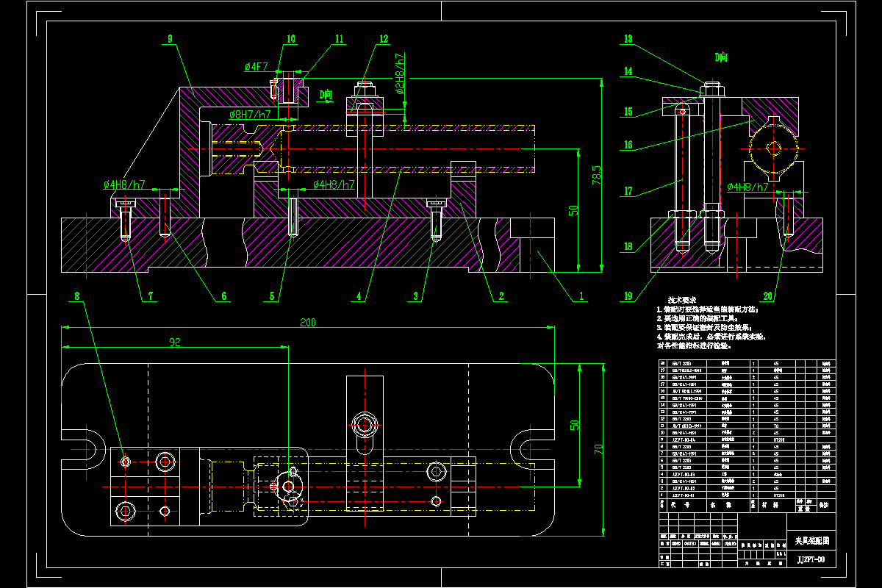This screenshot has height=588, width=882.
Task: Select part balloon number 10
Action: click(290, 39)
